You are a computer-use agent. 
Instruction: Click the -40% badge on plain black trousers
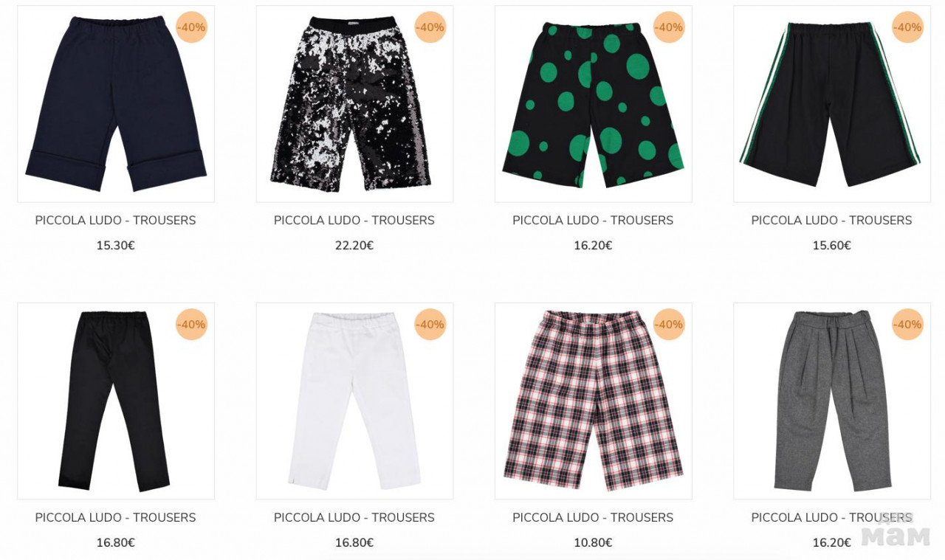(191, 325)
